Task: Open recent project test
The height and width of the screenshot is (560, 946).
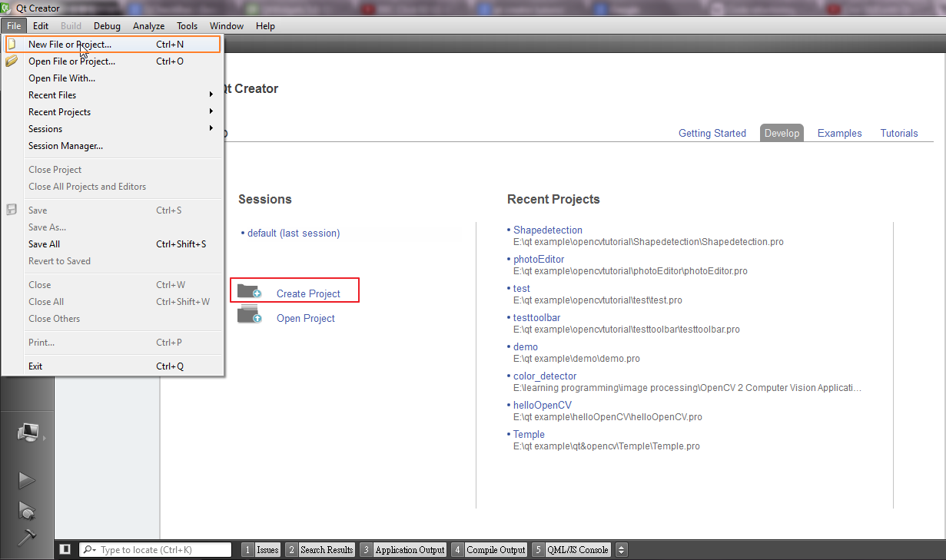Action: (x=522, y=288)
